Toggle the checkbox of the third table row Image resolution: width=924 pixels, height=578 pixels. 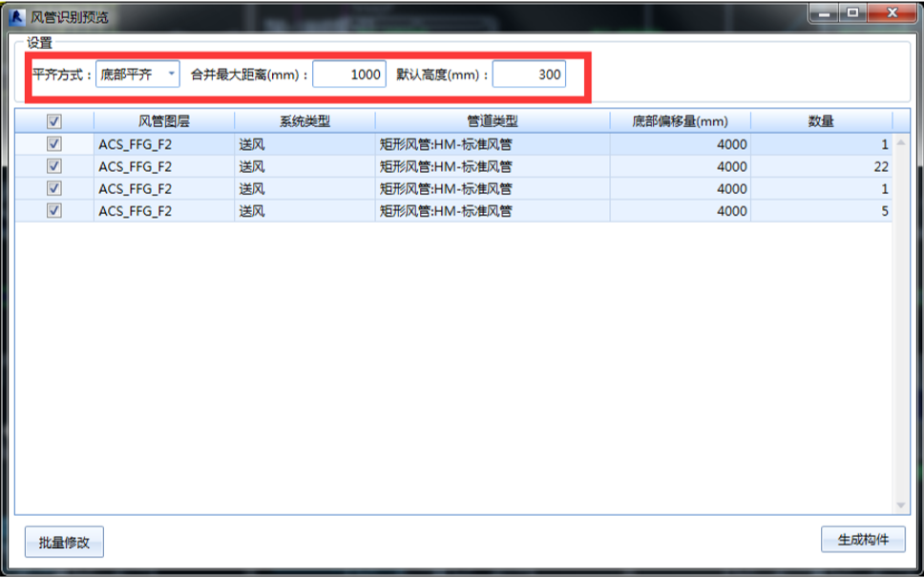coord(54,189)
